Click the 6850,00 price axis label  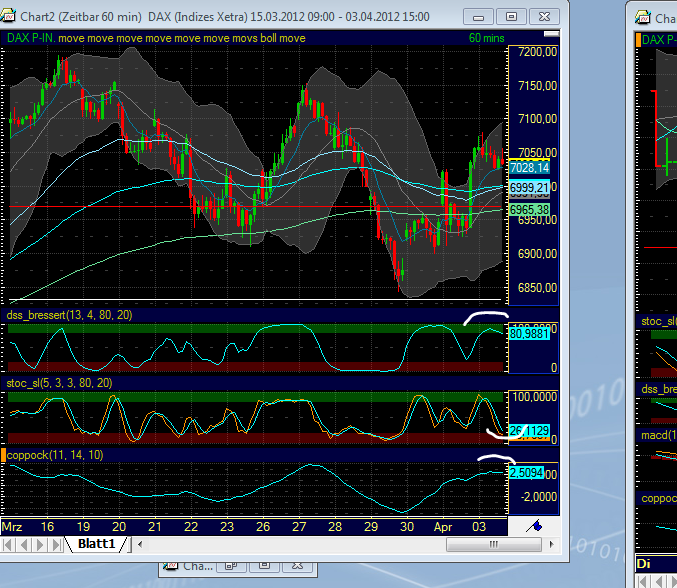[x=538, y=288]
